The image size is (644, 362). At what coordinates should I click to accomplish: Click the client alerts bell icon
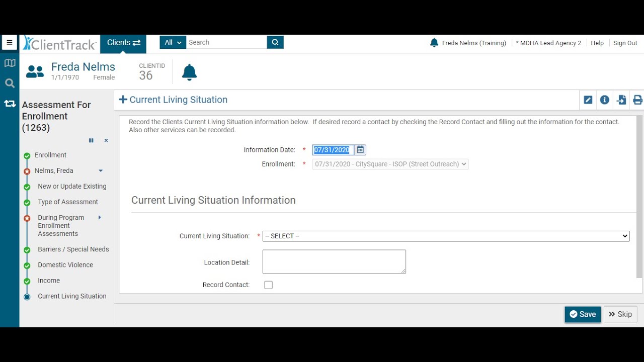(x=189, y=73)
